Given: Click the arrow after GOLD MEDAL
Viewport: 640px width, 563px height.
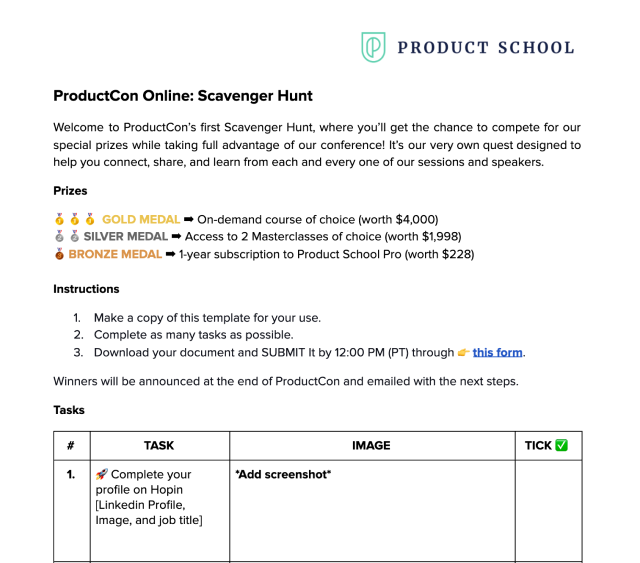Looking at the screenshot, I should 189,219.
